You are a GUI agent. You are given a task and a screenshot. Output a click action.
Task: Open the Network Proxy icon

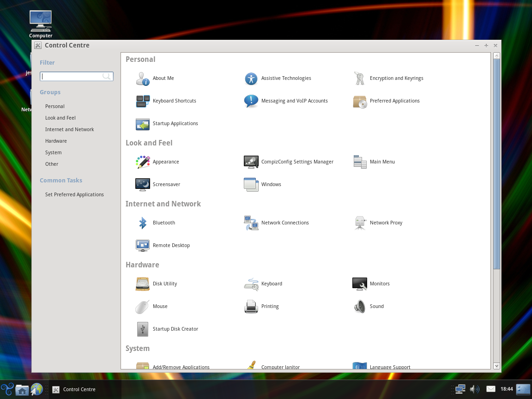[x=360, y=223]
